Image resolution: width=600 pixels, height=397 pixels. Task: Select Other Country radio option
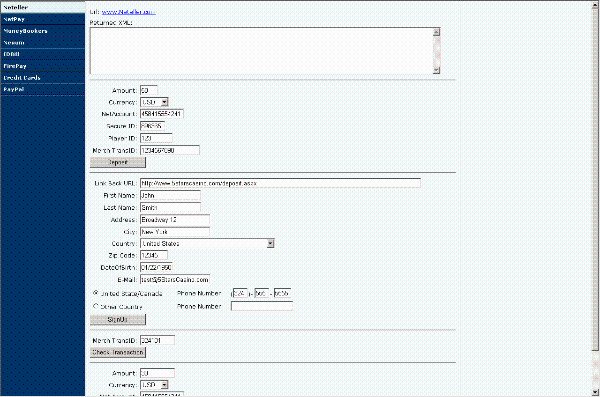point(96,306)
